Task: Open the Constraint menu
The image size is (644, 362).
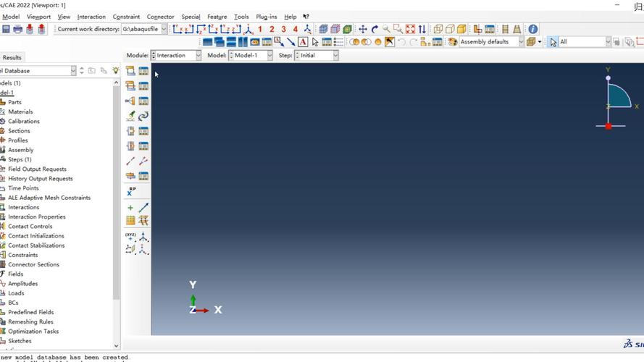Action: coord(126,17)
